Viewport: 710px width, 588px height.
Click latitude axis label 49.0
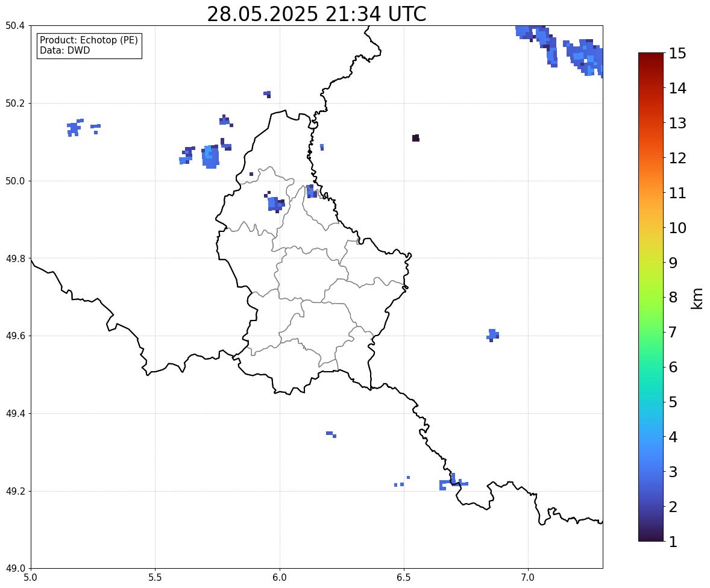tap(15, 569)
